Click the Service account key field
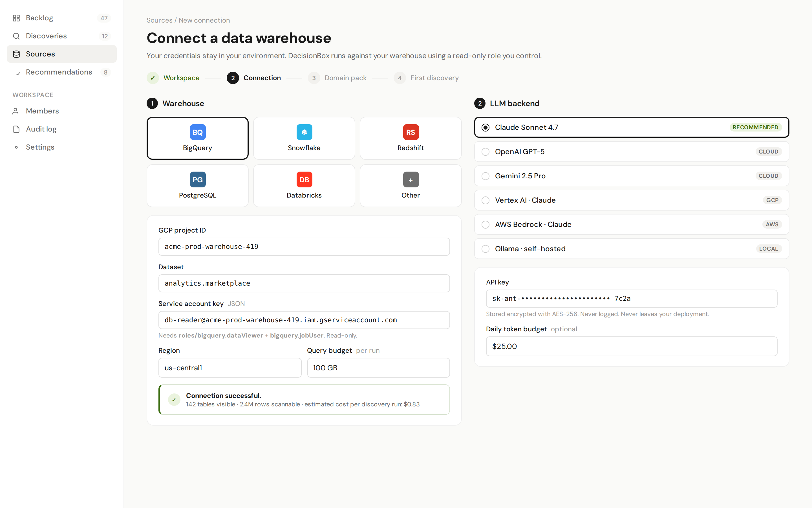Image resolution: width=812 pixels, height=508 pixels. [304, 320]
